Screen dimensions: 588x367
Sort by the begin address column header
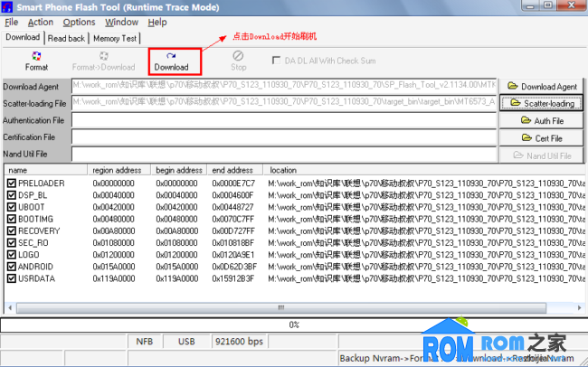tap(179, 170)
